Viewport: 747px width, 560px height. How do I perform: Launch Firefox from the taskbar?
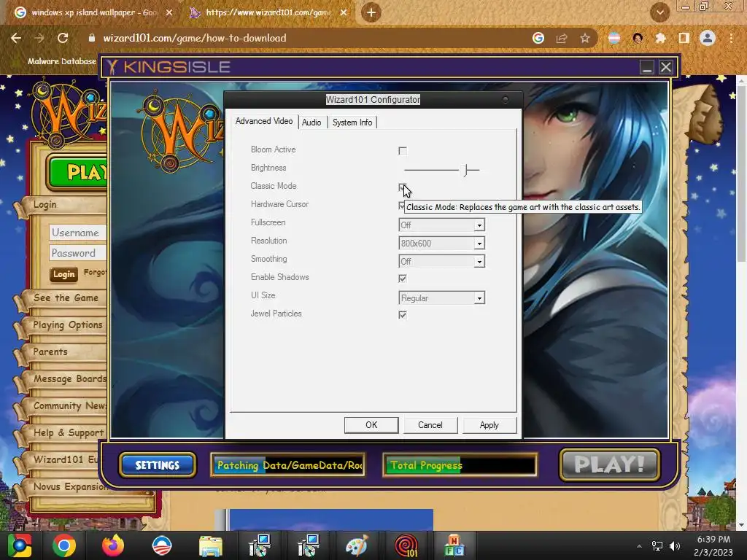[113, 545]
